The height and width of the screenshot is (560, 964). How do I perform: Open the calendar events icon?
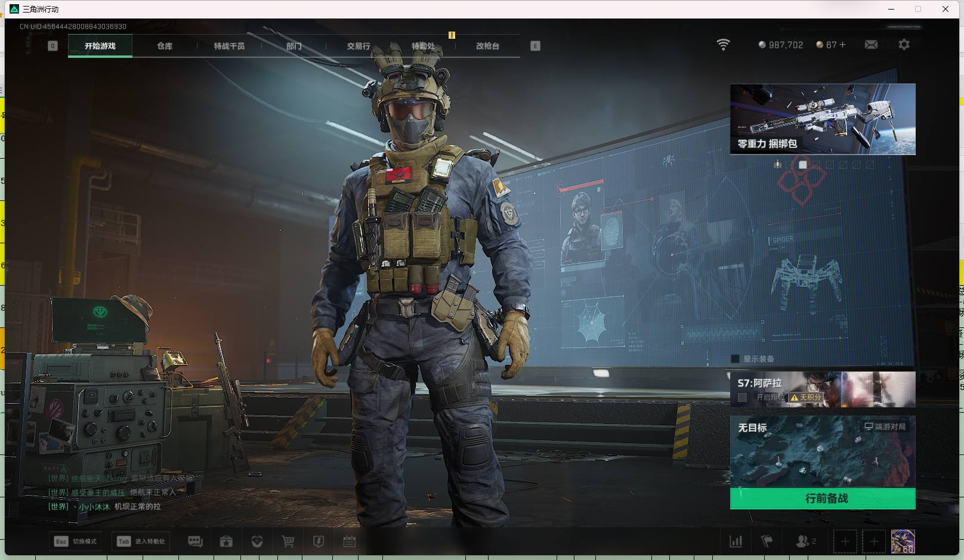coord(350,542)
